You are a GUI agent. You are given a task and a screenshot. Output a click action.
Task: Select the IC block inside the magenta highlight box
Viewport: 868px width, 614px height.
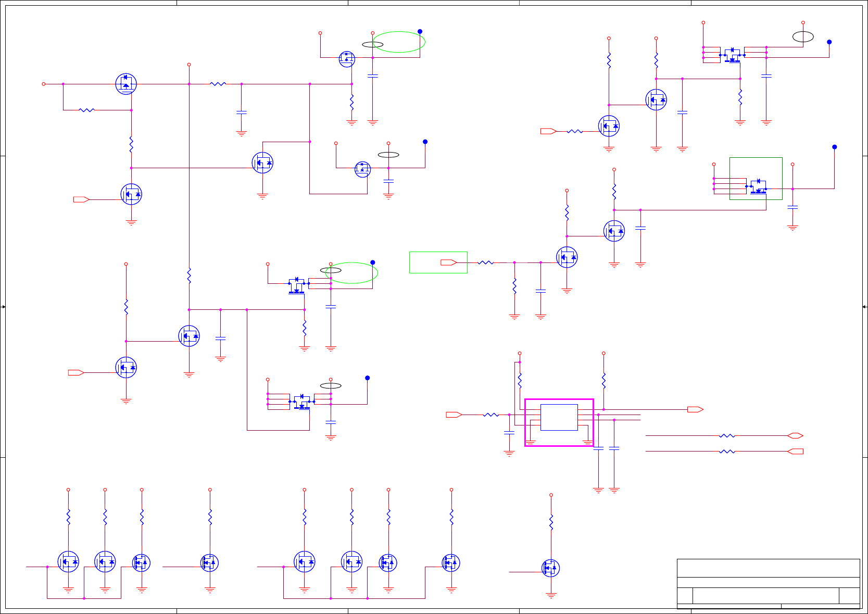[x=559, y=417]
